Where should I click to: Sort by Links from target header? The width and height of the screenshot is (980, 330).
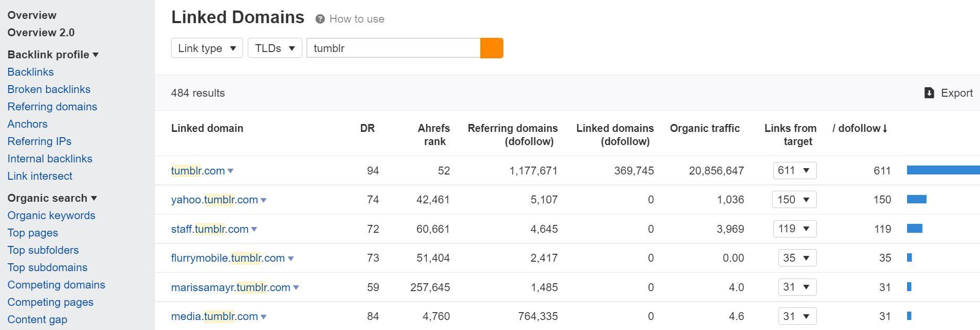[791, 135]
